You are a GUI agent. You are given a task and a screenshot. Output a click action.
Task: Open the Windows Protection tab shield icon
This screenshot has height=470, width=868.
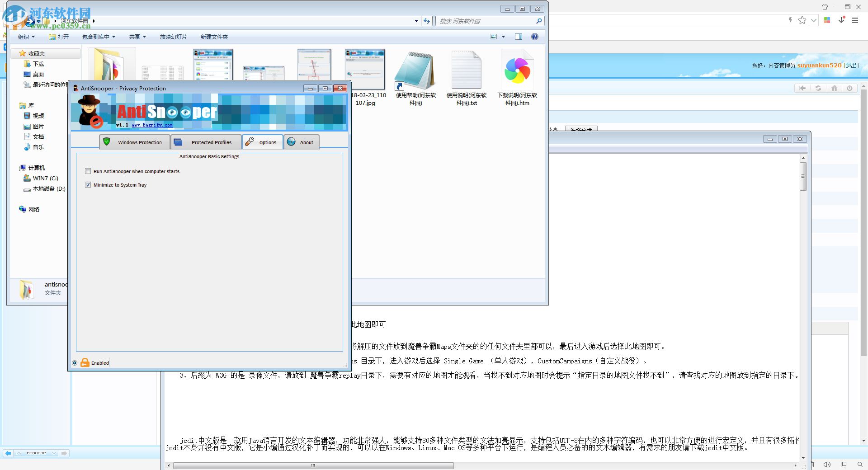107,142
